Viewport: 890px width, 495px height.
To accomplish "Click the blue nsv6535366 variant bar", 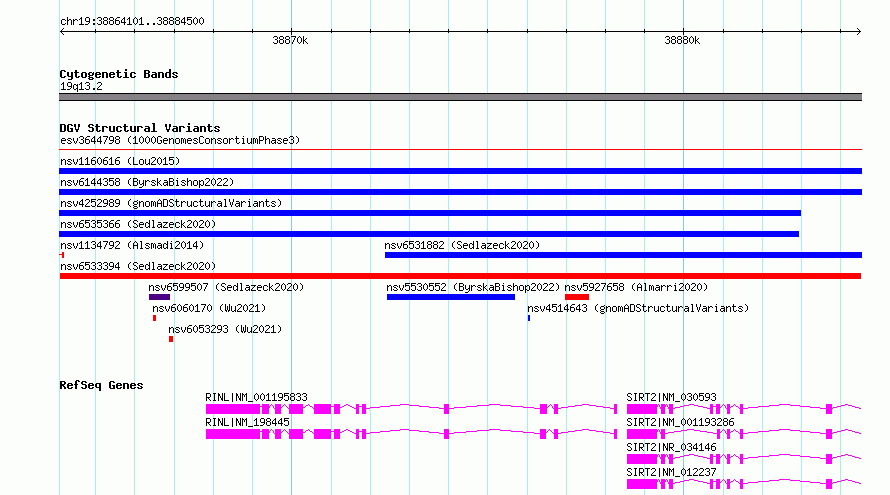I will coord(429,234).
